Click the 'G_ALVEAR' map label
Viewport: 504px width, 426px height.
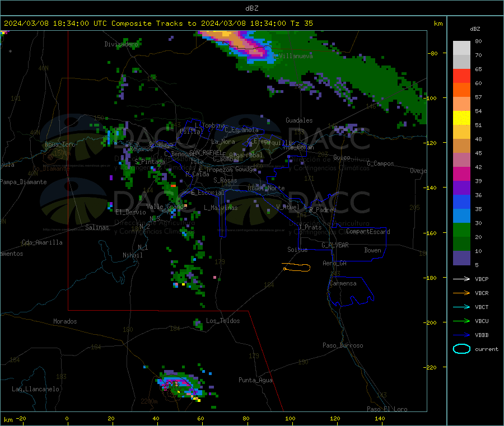coord(335,245)
